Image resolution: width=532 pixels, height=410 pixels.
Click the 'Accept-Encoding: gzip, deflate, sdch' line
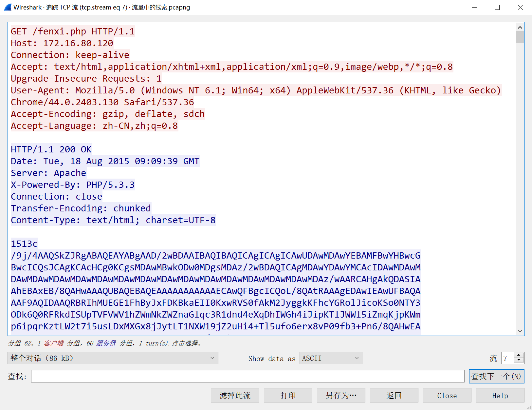coord(108,114)
